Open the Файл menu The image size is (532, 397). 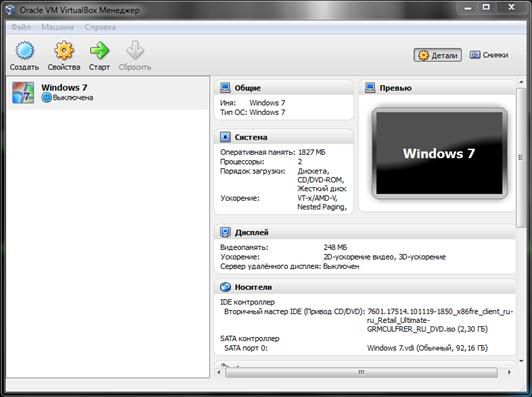[x=21, y=27]
